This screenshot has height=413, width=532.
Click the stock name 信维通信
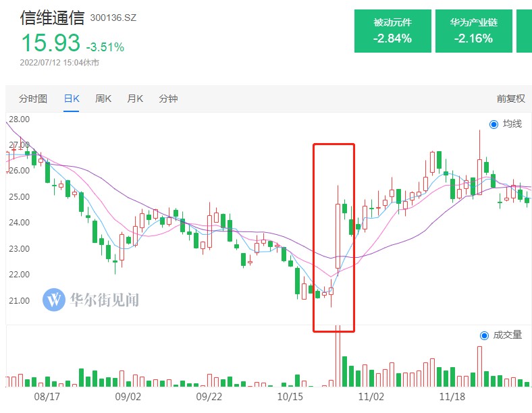point(51,17)
